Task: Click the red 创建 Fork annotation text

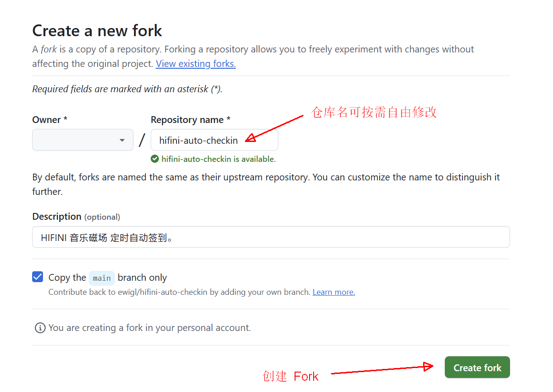Action: [291, 376]
